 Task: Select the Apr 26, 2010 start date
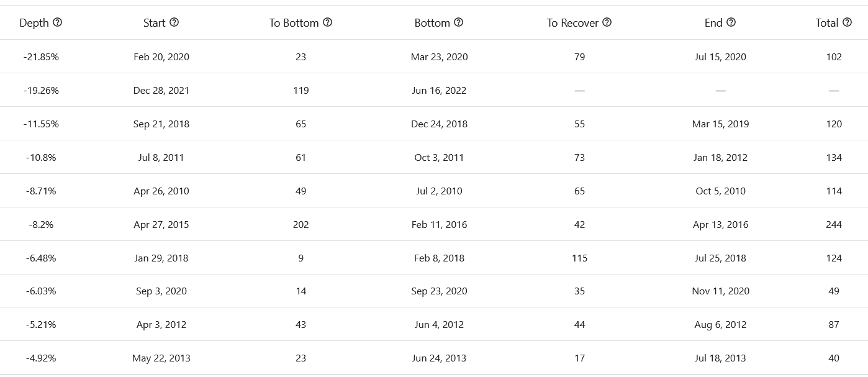(x=161, y=191)
